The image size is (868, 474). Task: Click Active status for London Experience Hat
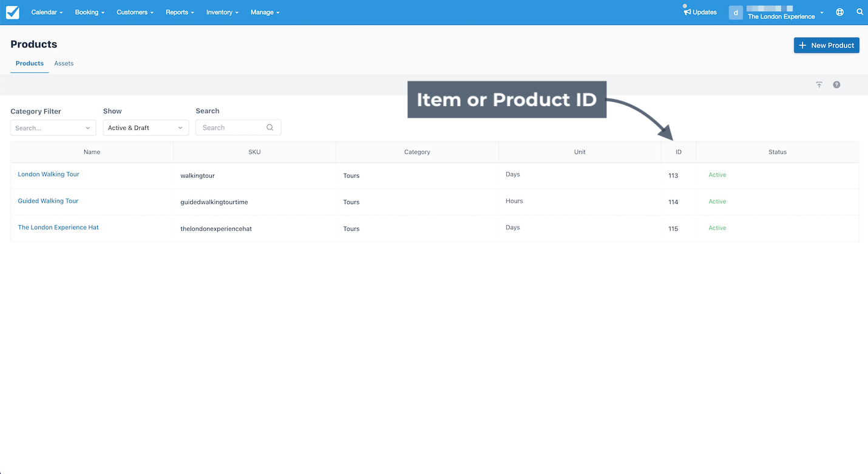(x=717, y=228)
